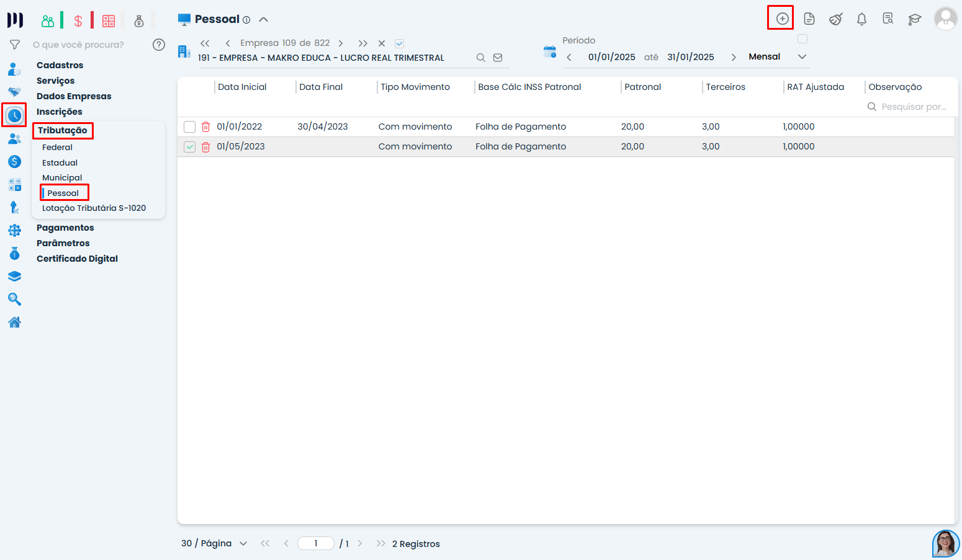This screenshot has height=560, width=962.
Task: Go to next company with right arrow
Action: [x=341, y=43]
